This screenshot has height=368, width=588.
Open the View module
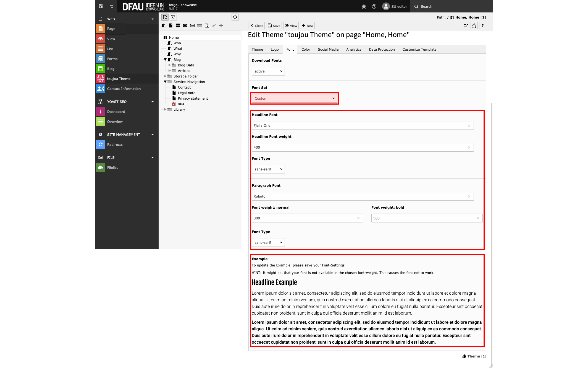click(127, 39)
